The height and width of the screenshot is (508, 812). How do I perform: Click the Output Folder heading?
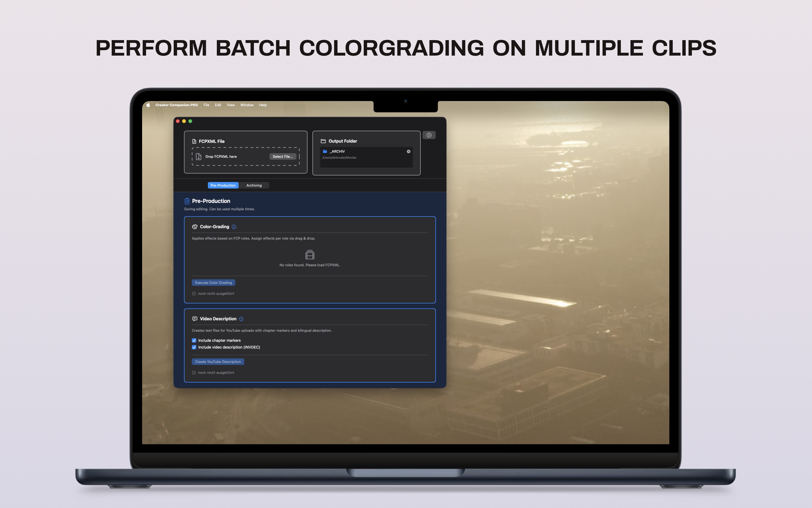tap(343, 141)
